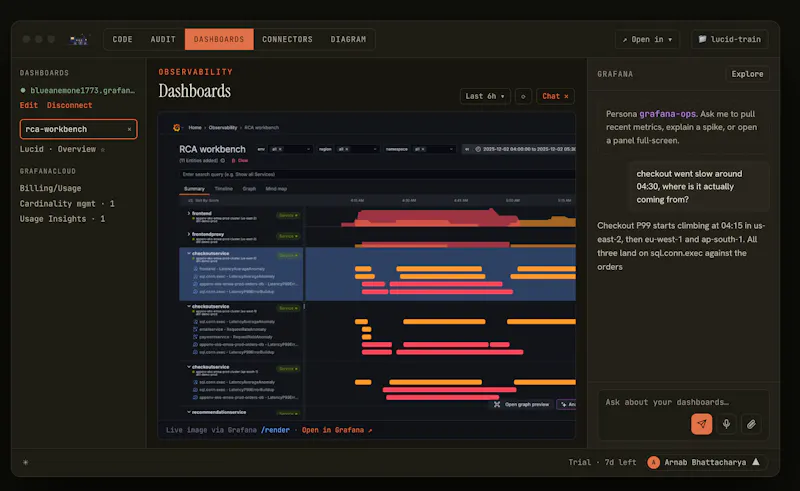The height and width of the screenshot is (491, 800).
Task: Open the Last 6h time range dropdown
Action: tap(485, 96)
